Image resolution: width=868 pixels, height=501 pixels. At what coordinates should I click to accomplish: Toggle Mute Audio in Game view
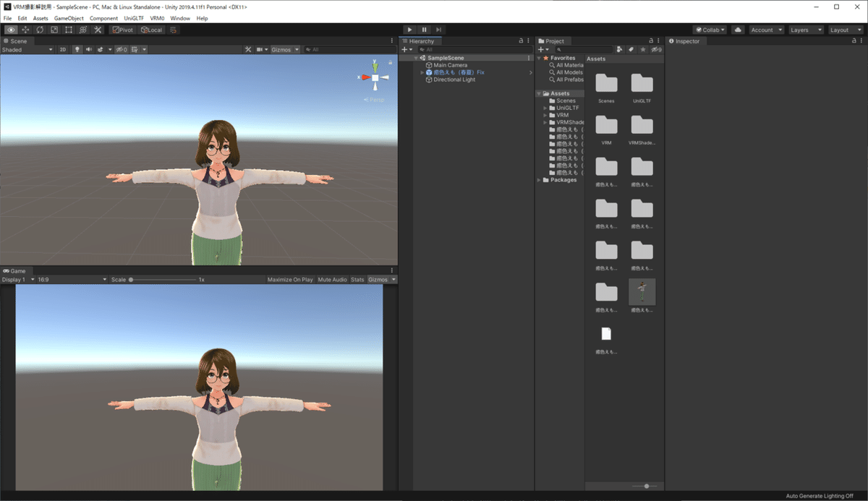point(333,279)
